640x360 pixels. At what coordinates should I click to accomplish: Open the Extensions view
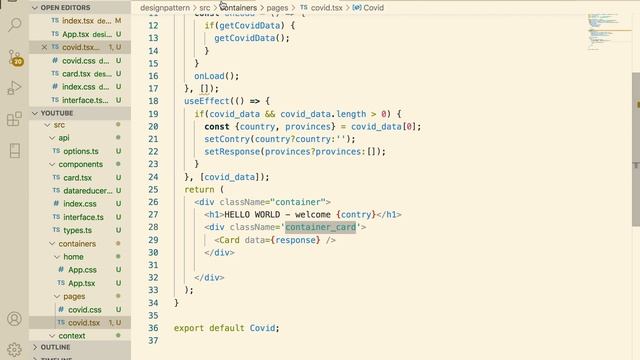(14, 119)
